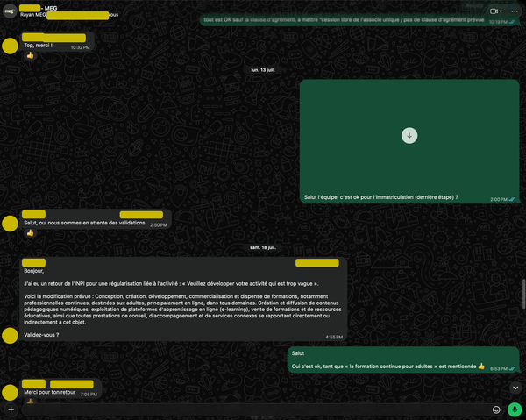Open sender avatar beside "Merci pour ton retour"
Viewport: 526px width, 420px height.
10,393
